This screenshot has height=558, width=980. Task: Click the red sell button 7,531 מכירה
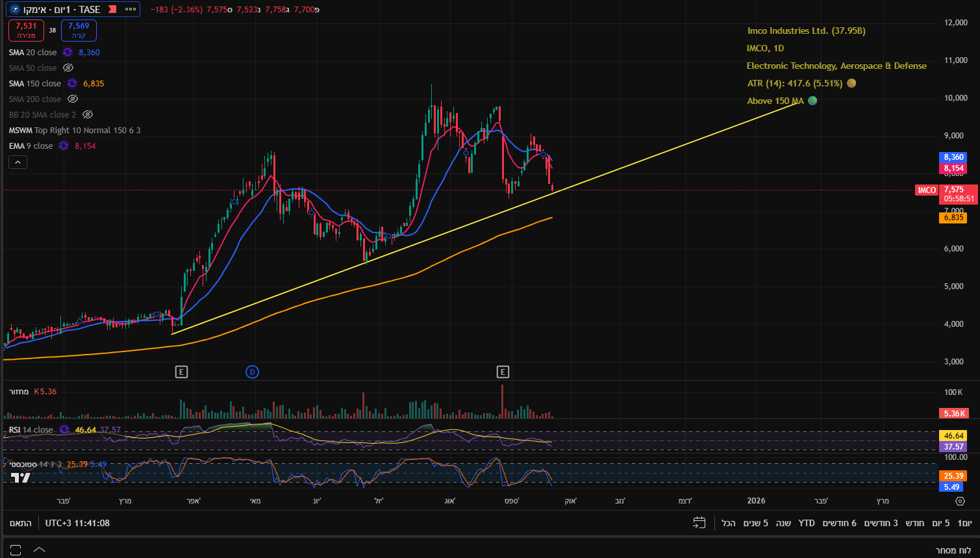[26, 31]
